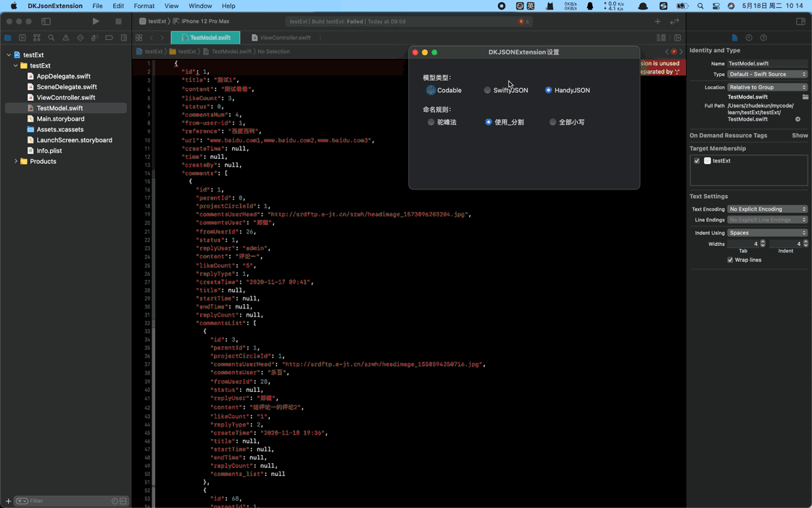Run the project with the play button
Image resolution: width=812 pixels, height=508 pixels.
tap(96, 21)
